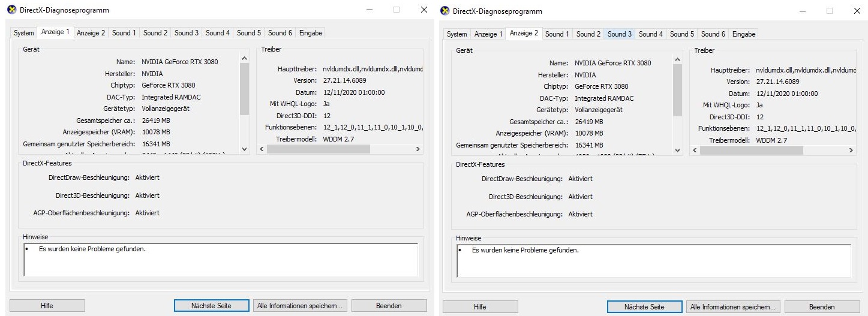Select AGP-Oberflächenbeschleunigung 'Aktiviert' in left window
This screenshot has height=316, width=868.
point(148,213)
